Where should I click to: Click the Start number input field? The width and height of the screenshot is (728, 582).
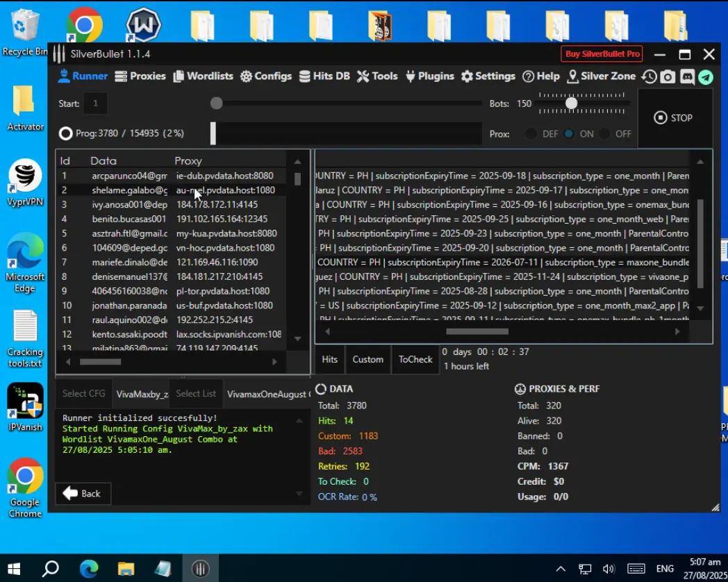(x=96, y=103)
